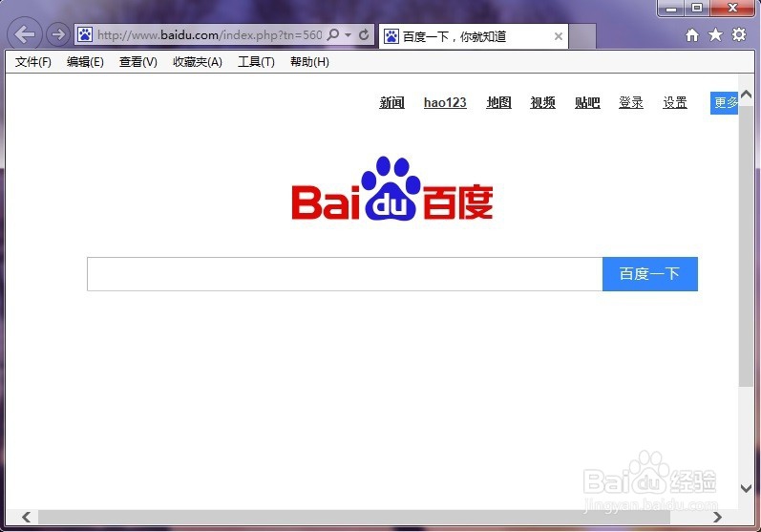Click the blue 更多 button
761x532 pixels.
tap(724, 103)
